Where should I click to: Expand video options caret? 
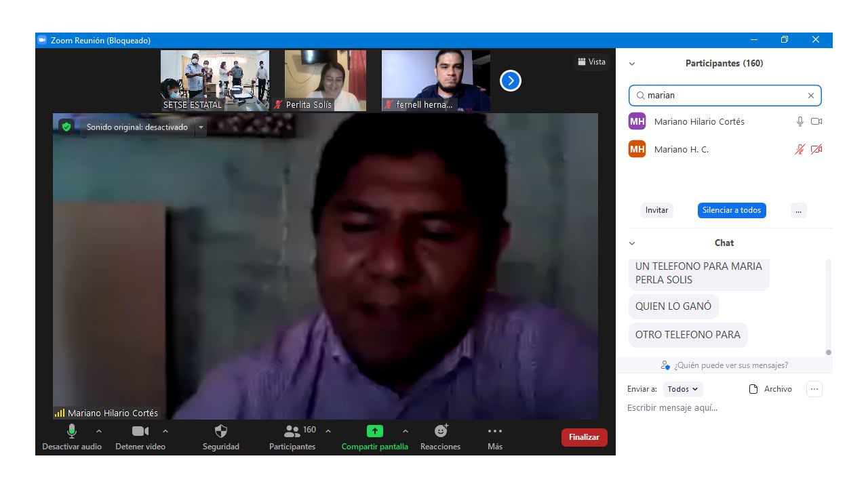165,431
